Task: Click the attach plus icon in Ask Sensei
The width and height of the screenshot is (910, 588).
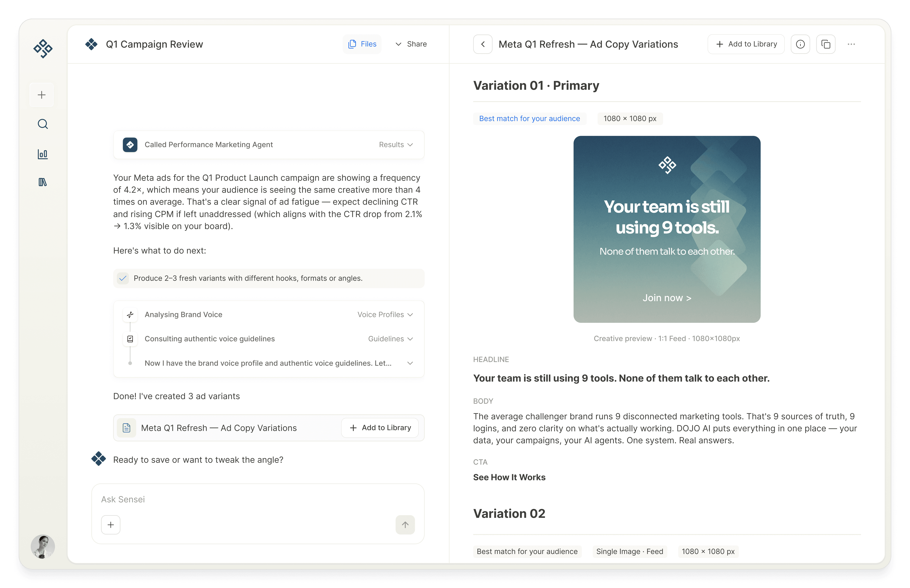Action: (x=110, y=525)
